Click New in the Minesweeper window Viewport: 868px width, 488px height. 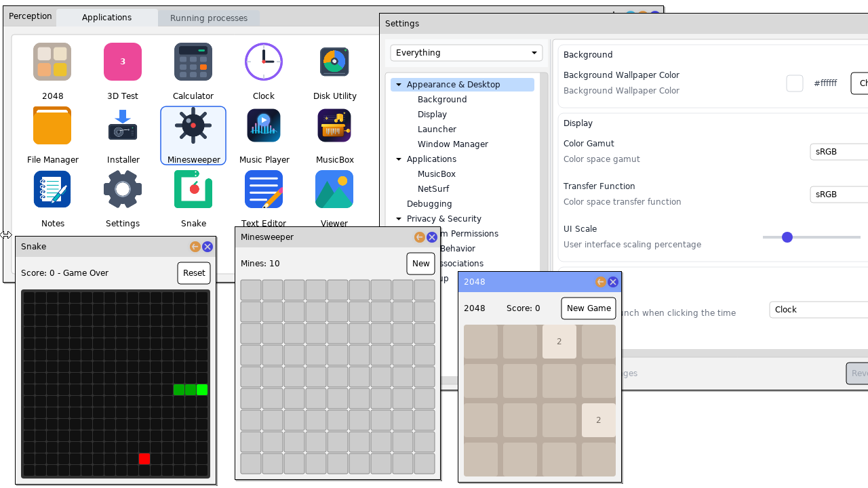pyautogui.click(x=420, y=264)
